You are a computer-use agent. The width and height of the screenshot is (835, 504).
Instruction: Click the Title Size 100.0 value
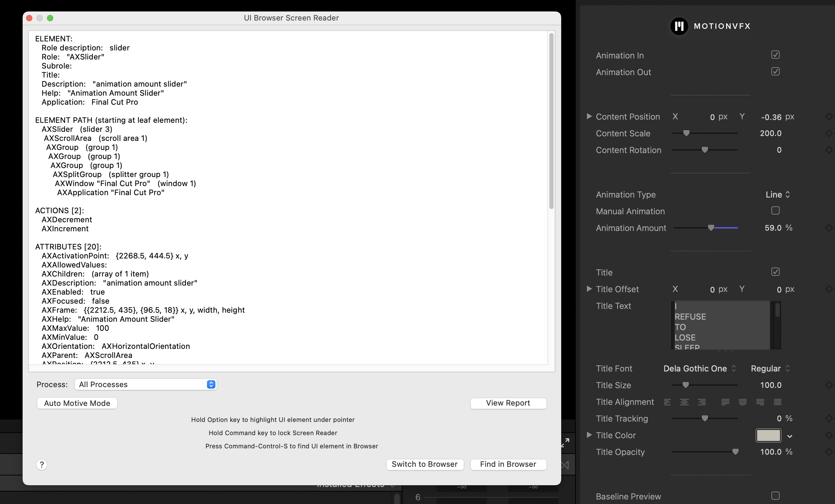tap(771, 385)
